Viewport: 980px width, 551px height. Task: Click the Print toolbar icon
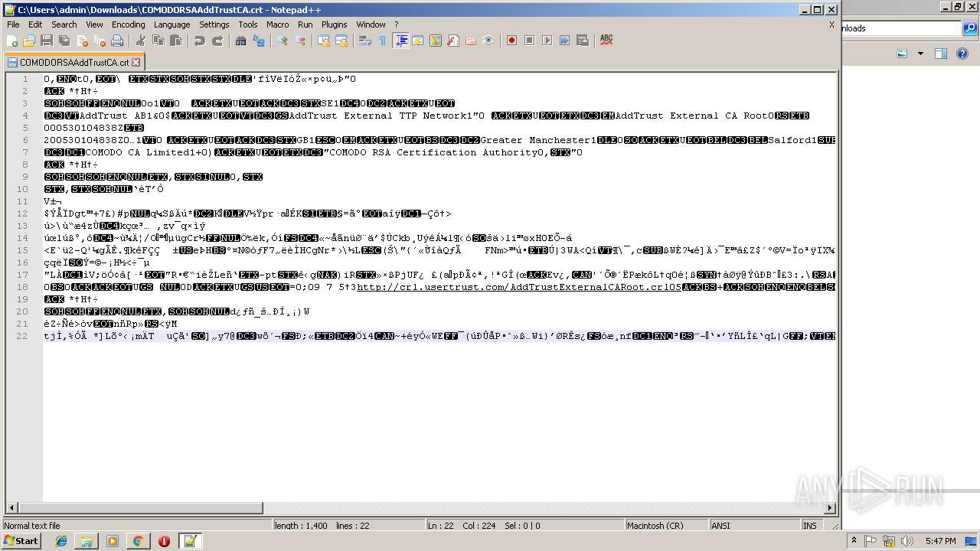[x=117, y=41]
